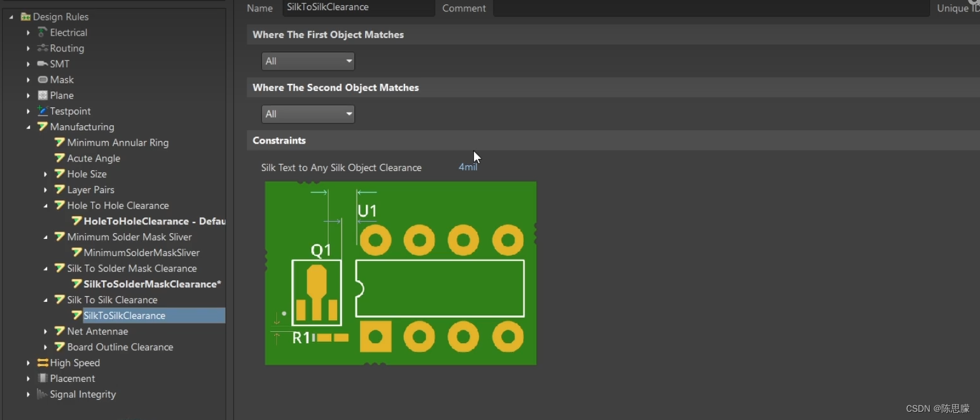
Task: Select the MinimumSolderMaskSliver rule
Action: [x=142, y=252]
